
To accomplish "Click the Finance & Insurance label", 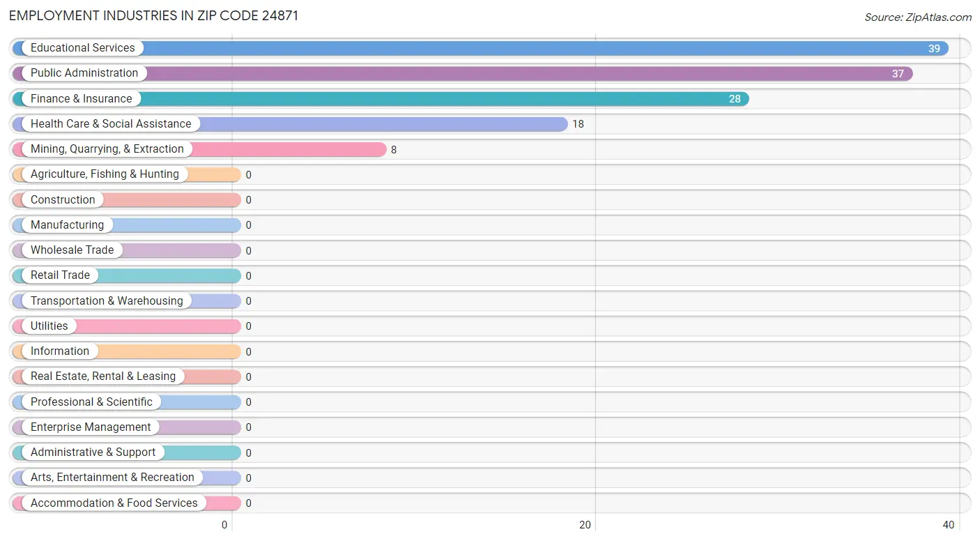I will tap(82, 99).
